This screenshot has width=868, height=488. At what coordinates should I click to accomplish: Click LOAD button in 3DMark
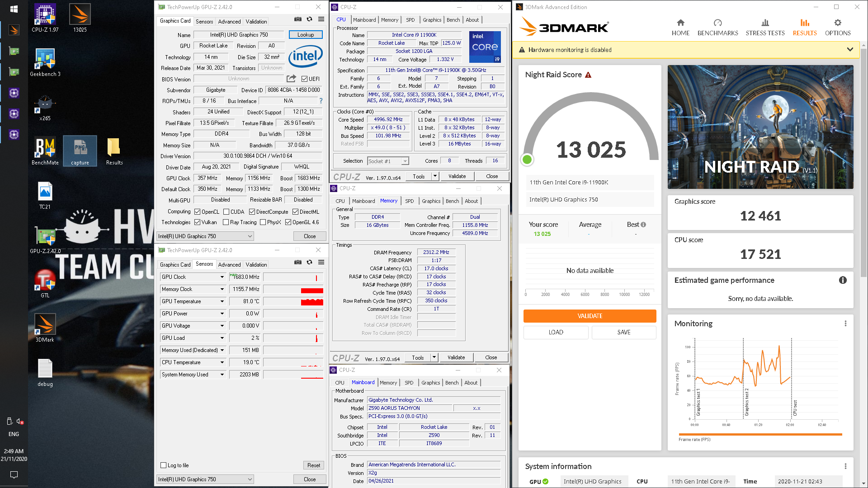556,332
